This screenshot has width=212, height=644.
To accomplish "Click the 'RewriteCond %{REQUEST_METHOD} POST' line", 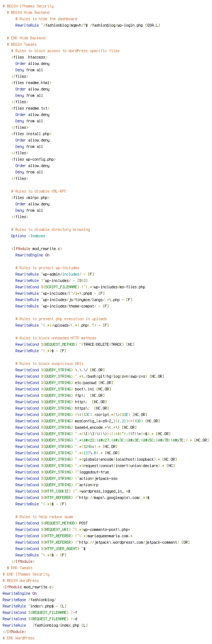I will pos(51,523).
